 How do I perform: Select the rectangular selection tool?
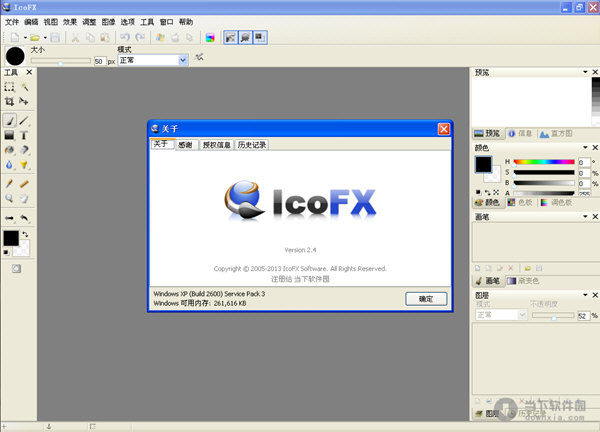click(9, 87)
